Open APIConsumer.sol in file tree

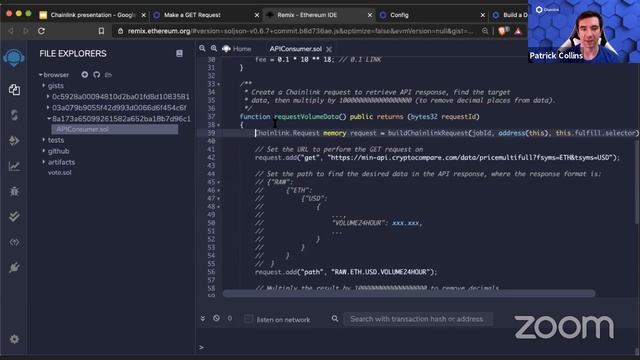click(x=115, y=129)
